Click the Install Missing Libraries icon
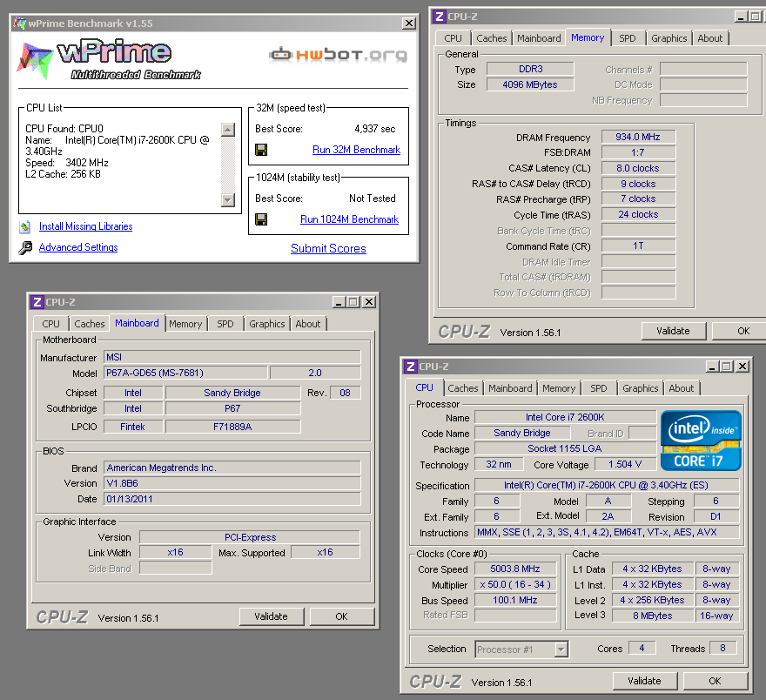The height and width of the screenshot is (700, 766). tap(25, 227)
